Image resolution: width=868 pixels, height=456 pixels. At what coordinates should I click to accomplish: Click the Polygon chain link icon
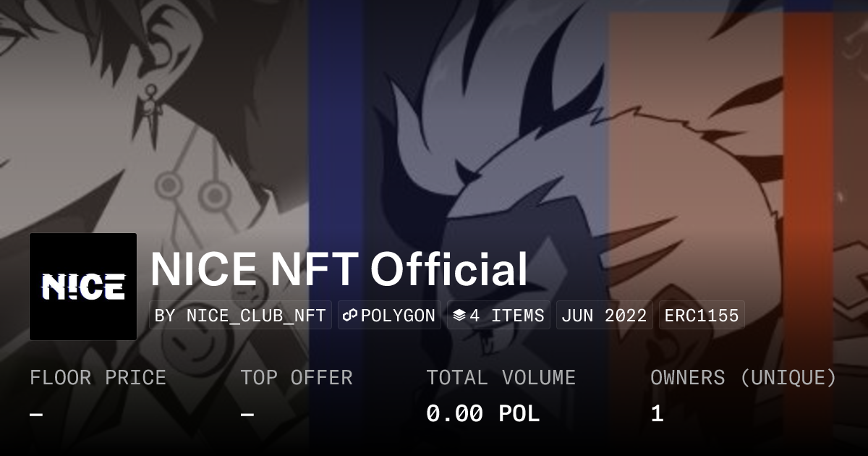point(350,316)
